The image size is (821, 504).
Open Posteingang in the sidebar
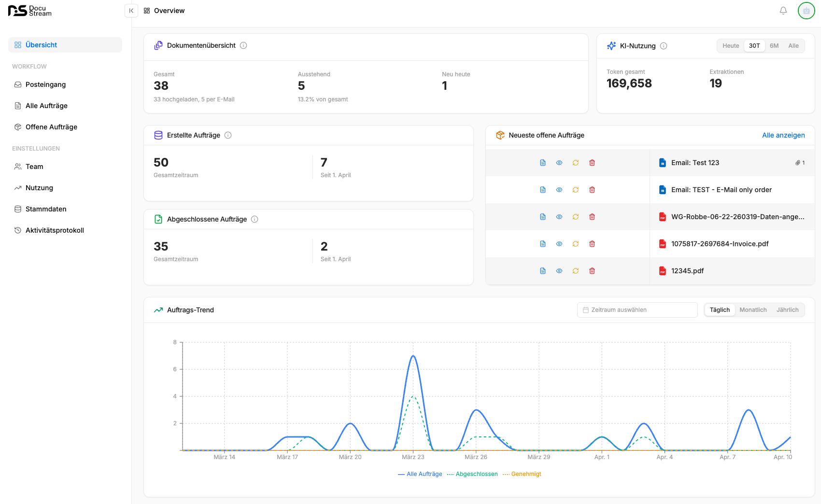[x=45, y=84]
